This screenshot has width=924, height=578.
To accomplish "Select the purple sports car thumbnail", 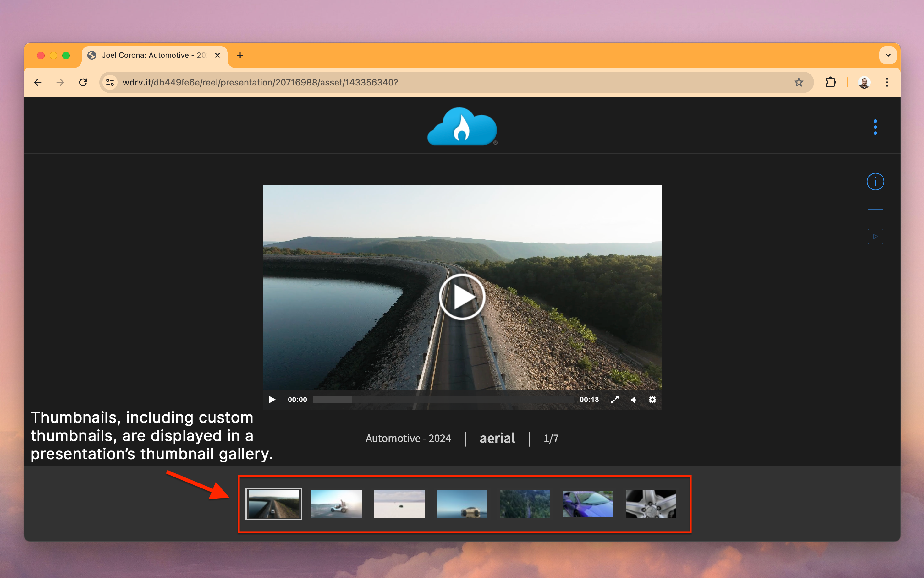I will 587,504.
